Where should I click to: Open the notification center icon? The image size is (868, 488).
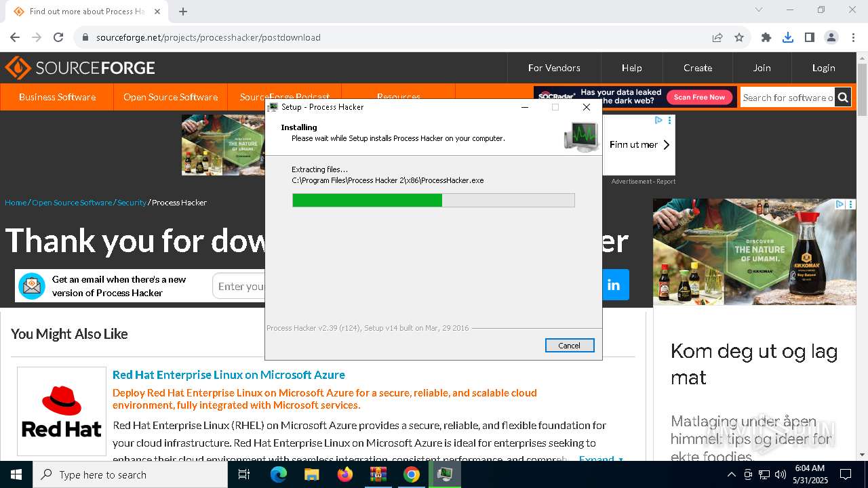(x=846, y=474)
